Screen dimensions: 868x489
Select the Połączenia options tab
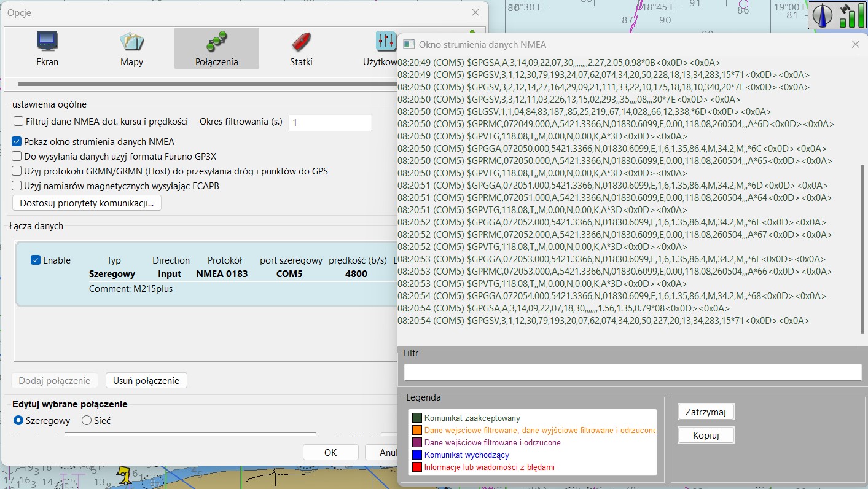coord(217,49)
